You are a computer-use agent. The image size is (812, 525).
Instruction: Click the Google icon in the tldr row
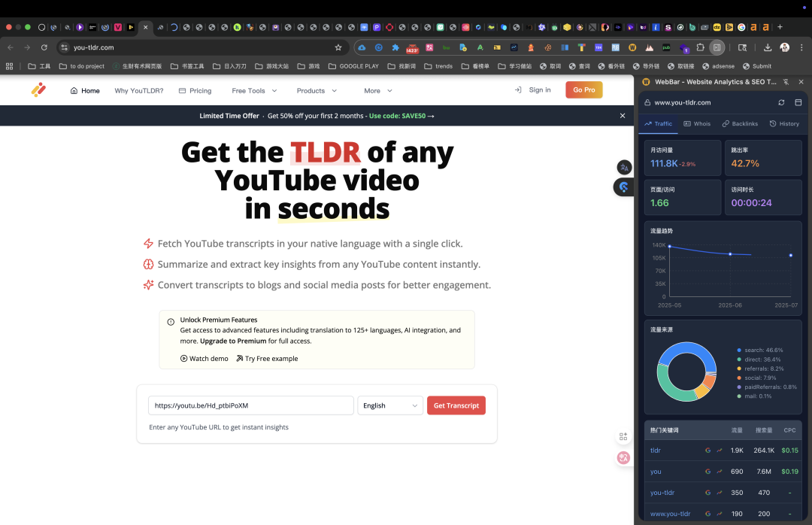pos(708,451)
